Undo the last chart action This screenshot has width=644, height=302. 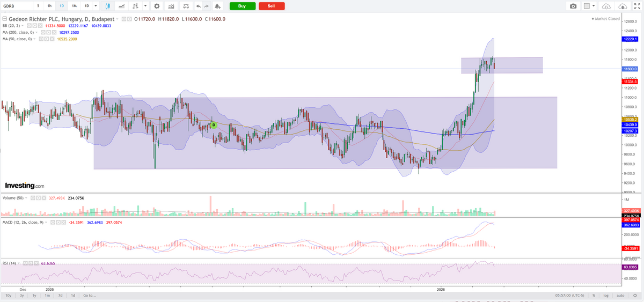[x=199, y=6]
